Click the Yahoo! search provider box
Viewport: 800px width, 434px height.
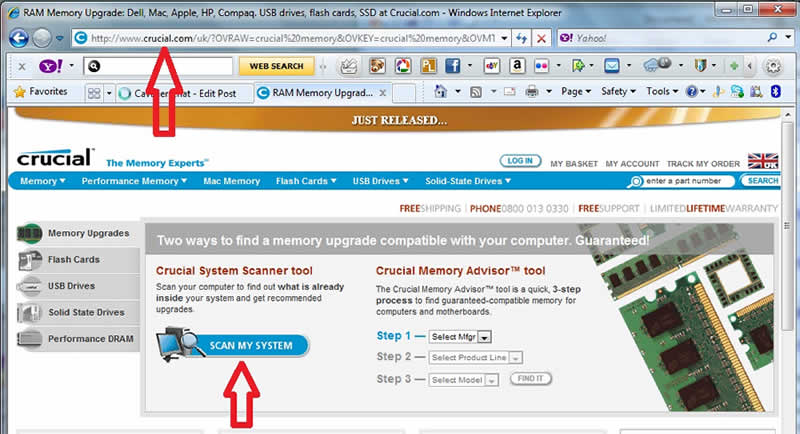point(663,38)
